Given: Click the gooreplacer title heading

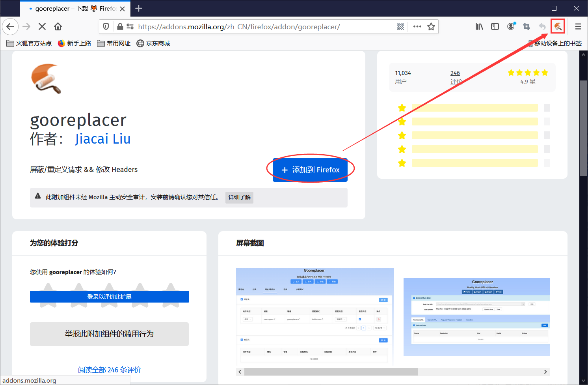Looking at the screenshot, I should coord(78,120).
